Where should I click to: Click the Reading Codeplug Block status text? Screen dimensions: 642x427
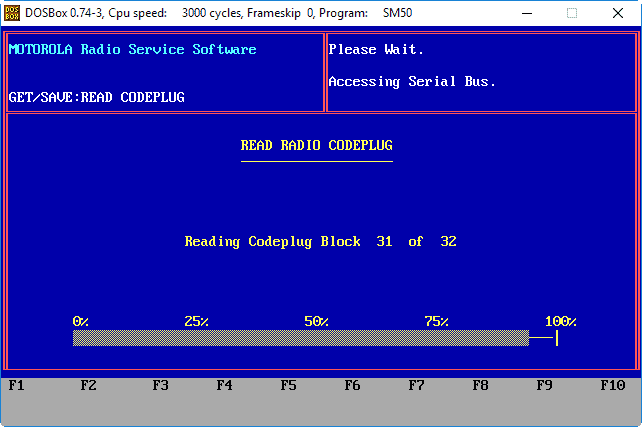click(320, 242)
